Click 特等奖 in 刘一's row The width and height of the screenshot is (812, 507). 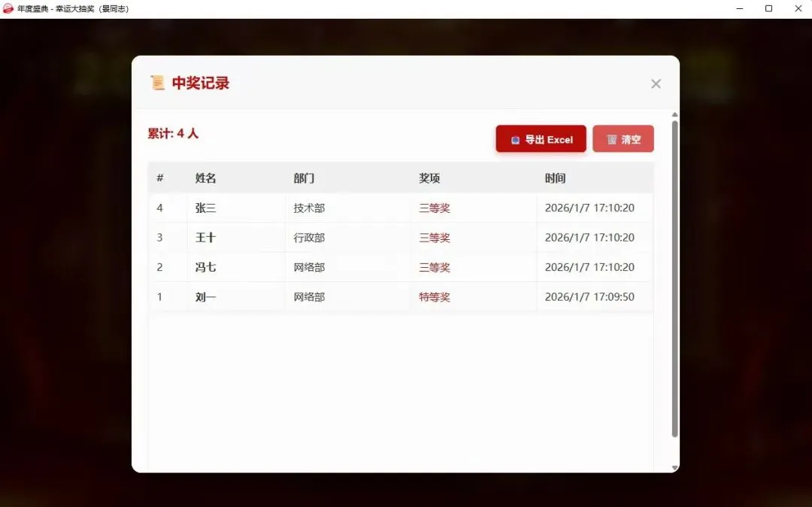coord(435,297)
